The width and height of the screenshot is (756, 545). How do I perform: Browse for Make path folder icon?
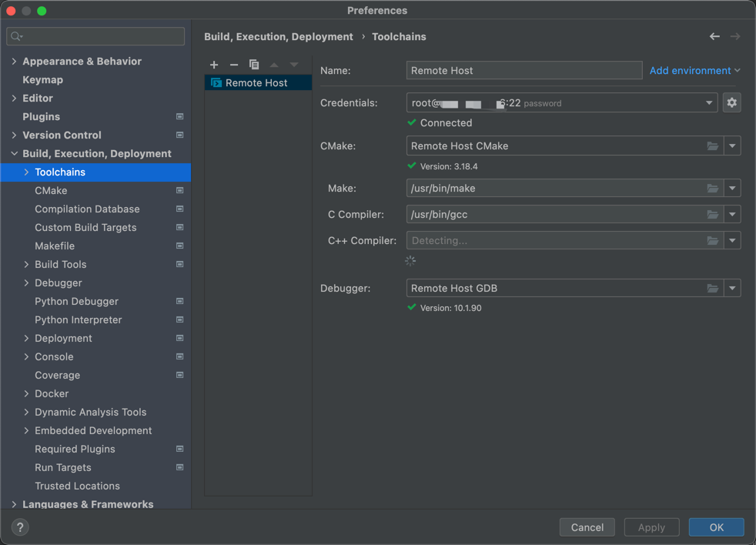(713, 189)
